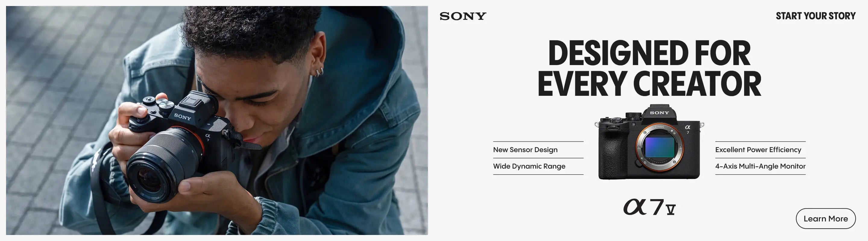Select the Wide Dynamic Range feature label

(x=529, y=166)
